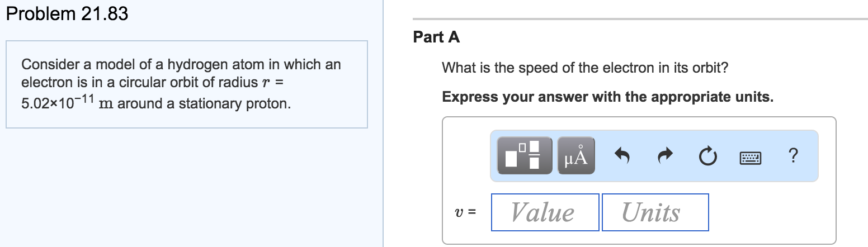Click the undo arrow
Viewport: 868px width, 247px height.
pos(622,156)
